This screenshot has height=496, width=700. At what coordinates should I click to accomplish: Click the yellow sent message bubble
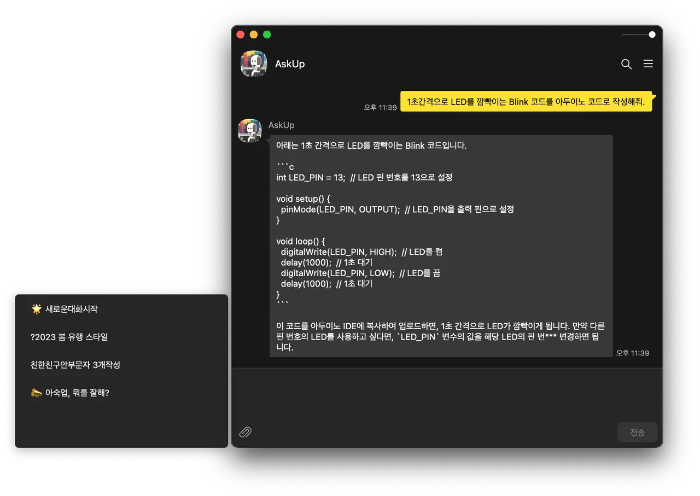click(x=526, y=101)
